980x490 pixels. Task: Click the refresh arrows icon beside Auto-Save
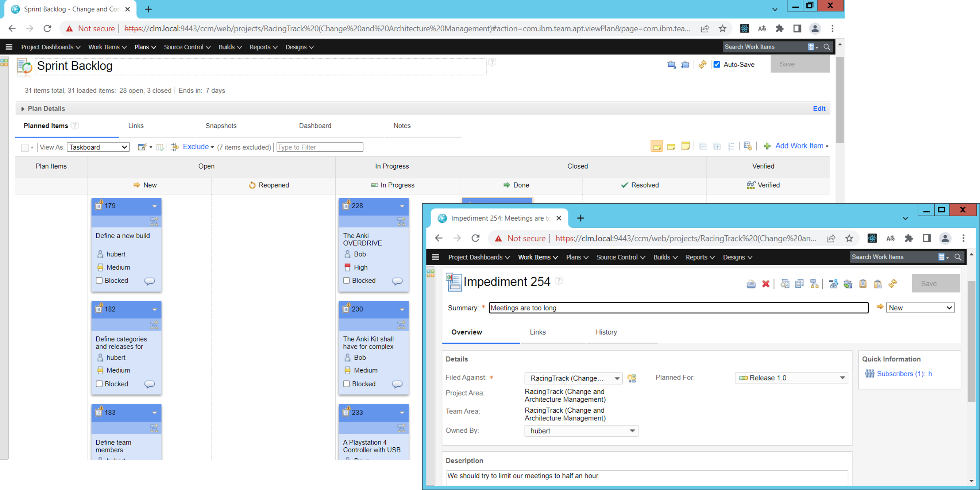point(702,65)
